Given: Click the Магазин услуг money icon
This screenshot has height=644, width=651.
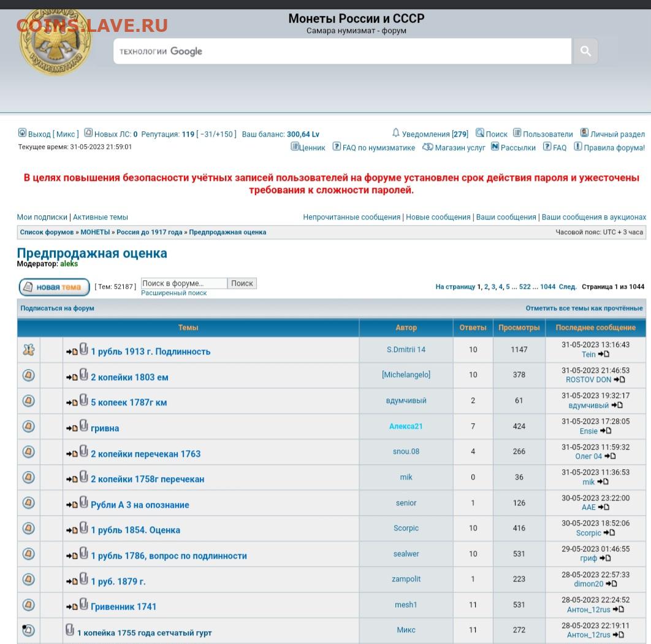Looking at the screenshot, I should click(428, 147).
